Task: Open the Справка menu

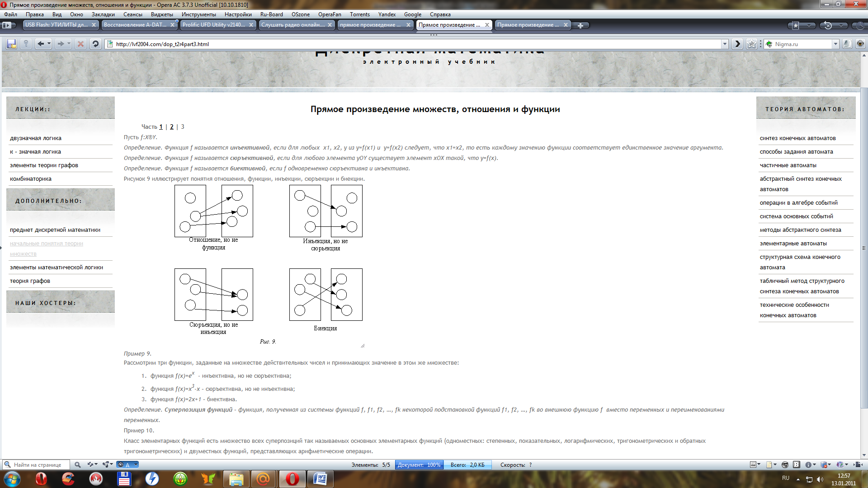Action: [440, 14]
